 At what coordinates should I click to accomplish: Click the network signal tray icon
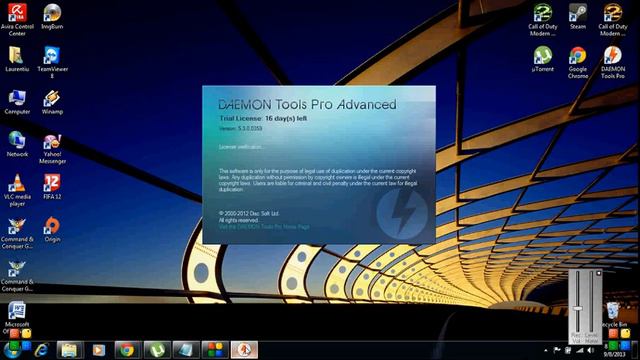click(580, 350)
